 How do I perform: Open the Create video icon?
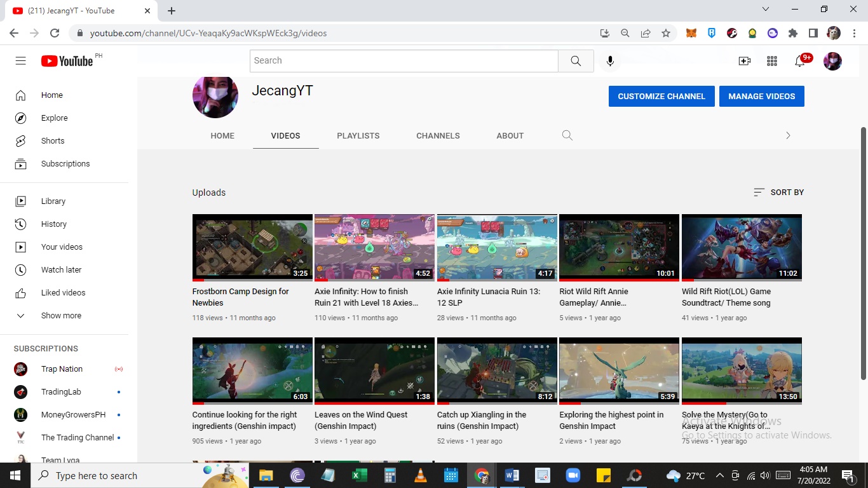coord(745,61)
